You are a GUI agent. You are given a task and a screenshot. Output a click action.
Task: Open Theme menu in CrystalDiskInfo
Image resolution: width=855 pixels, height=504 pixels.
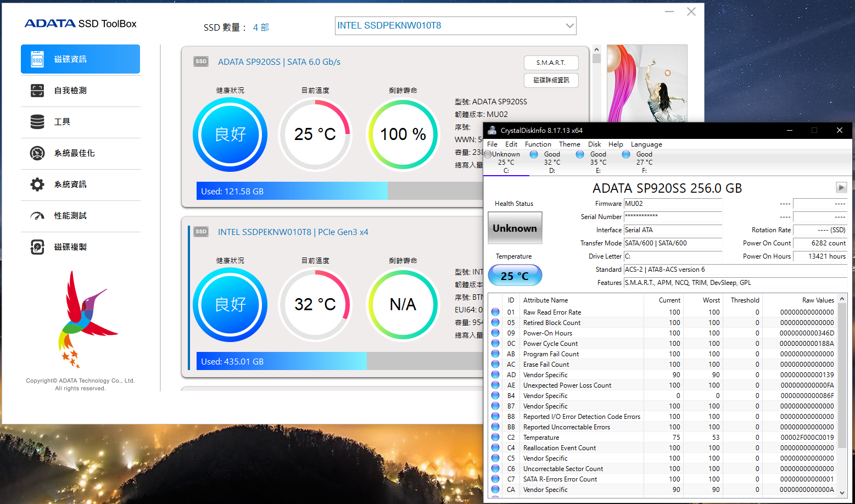(569, 144)
